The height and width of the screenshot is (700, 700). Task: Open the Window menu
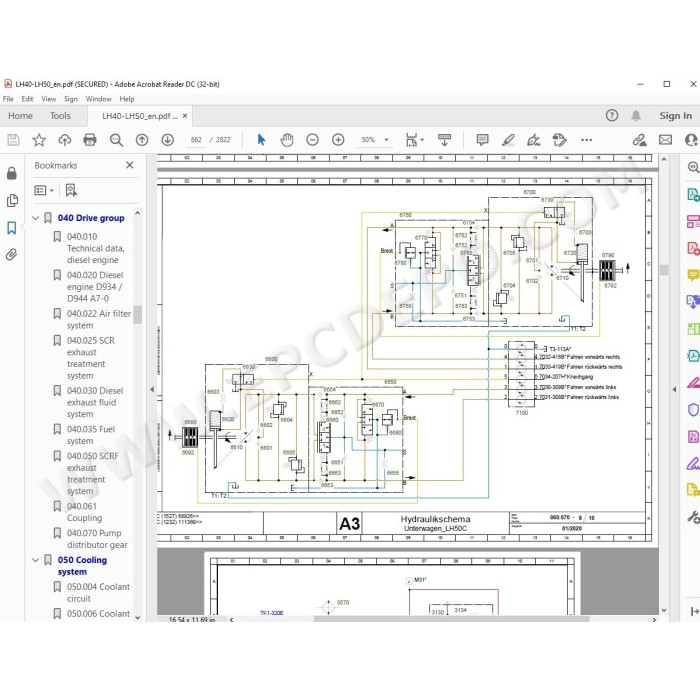(x=98, y=99)
